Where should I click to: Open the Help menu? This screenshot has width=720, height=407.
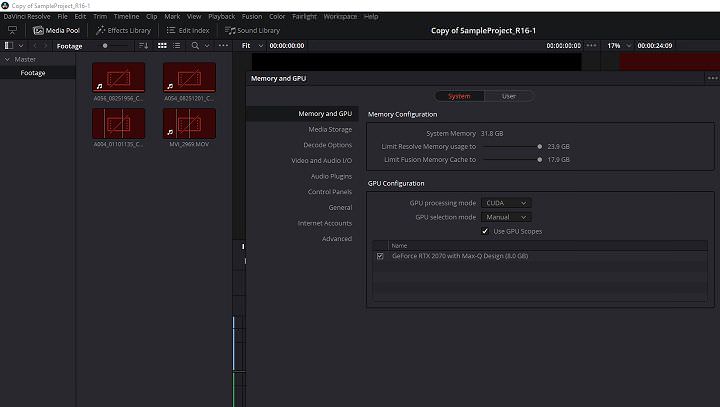point(371,17)
